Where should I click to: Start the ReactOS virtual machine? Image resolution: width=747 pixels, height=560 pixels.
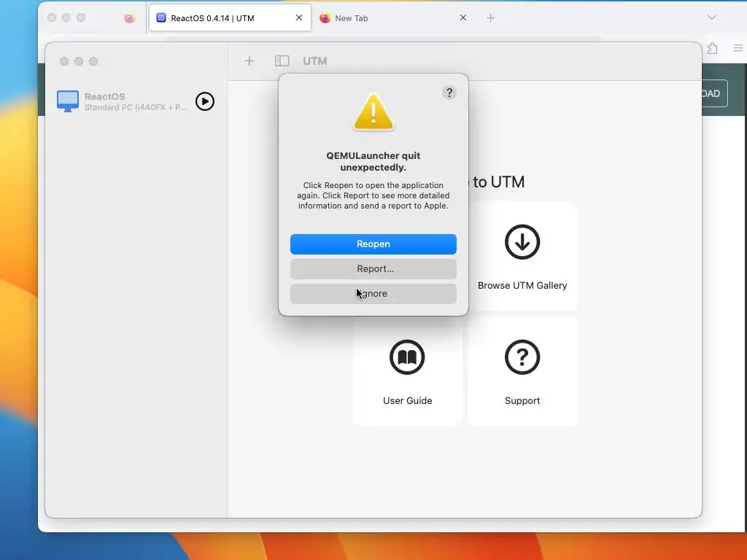point(205,101)
